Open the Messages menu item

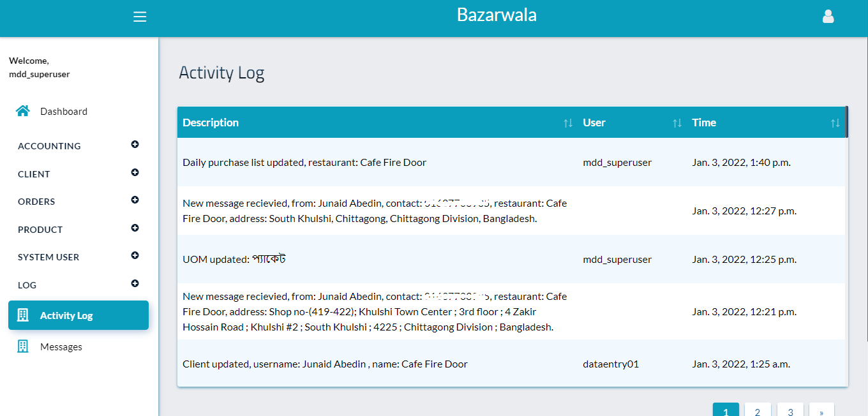tap(61, 347)
